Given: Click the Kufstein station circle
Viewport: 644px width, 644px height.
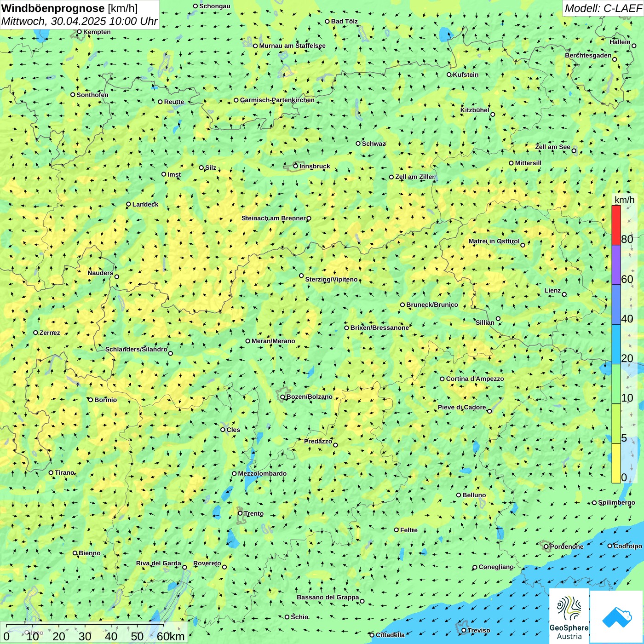Looking at the screenshot, I should tap(449, 75).
